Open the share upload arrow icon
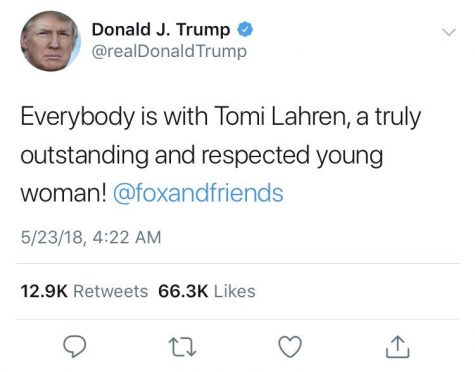475x372 pixels. 398,347
